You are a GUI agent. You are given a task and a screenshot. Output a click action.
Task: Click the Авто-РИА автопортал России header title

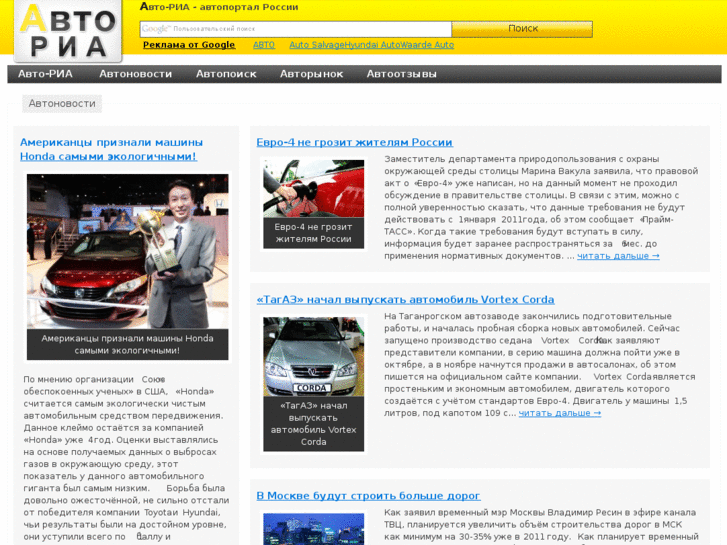[x=219, y=7]
